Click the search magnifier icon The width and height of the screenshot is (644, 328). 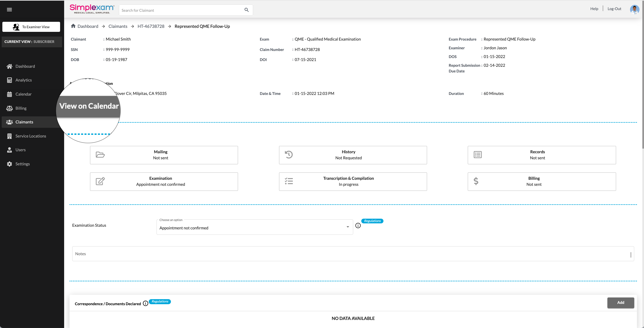coord(246,10)
